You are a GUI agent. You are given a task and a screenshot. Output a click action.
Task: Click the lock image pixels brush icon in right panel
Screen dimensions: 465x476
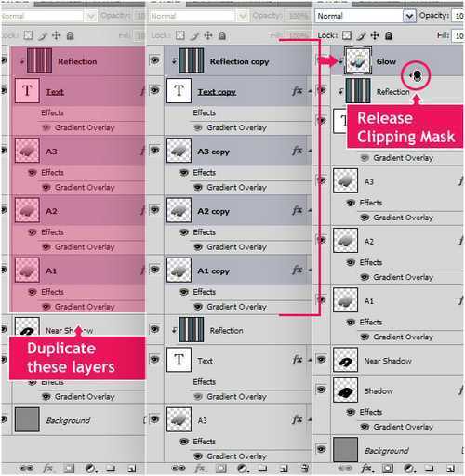click(361, 36)
